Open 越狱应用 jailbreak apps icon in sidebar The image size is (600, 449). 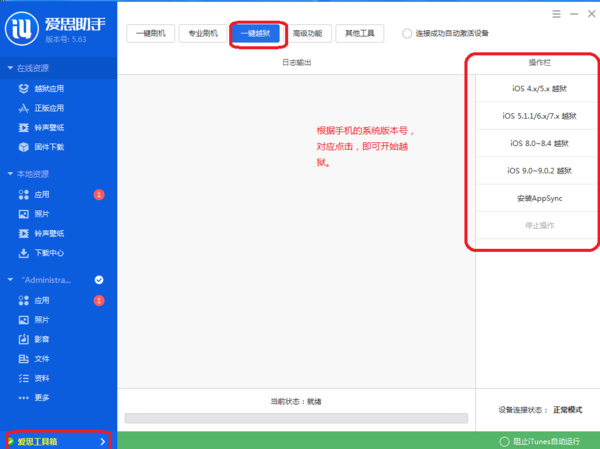point(24,89)
